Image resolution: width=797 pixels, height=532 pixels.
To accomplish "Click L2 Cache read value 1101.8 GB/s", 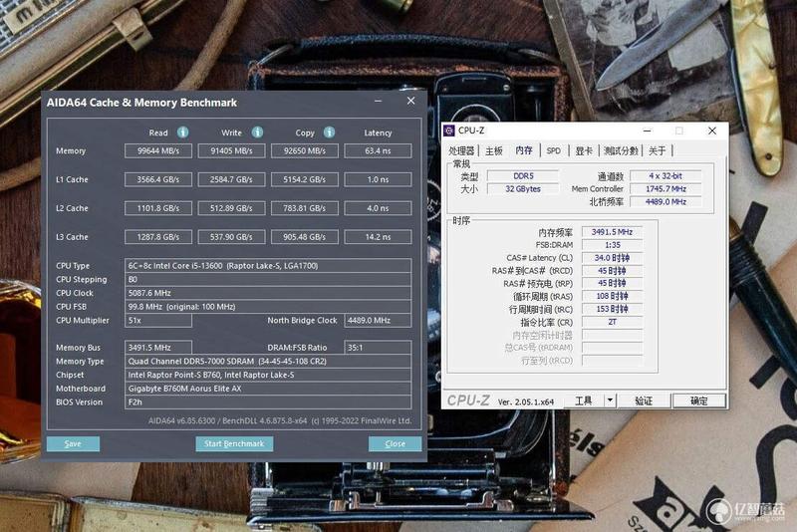I will (158, 208).
